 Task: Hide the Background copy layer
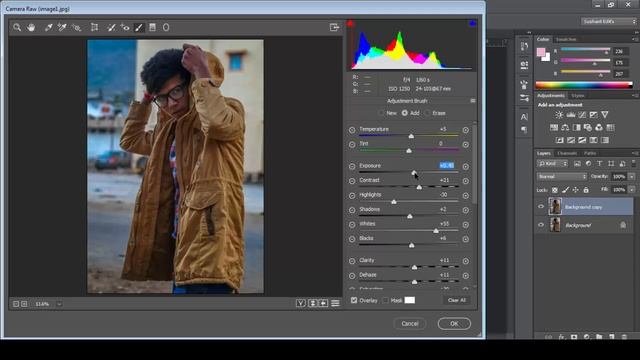pos(541,207)
